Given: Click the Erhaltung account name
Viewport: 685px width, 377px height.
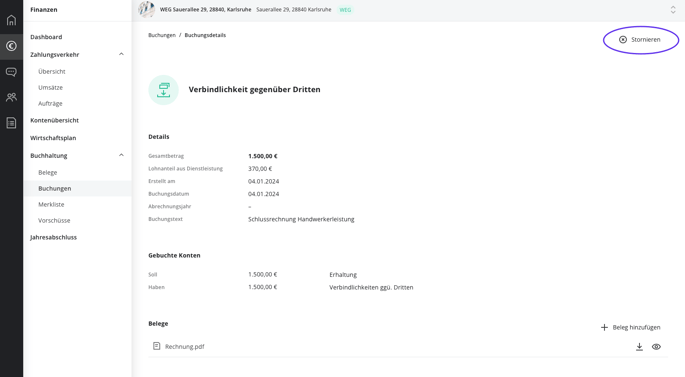Looking at the screenshot, I should click(343, 275).
